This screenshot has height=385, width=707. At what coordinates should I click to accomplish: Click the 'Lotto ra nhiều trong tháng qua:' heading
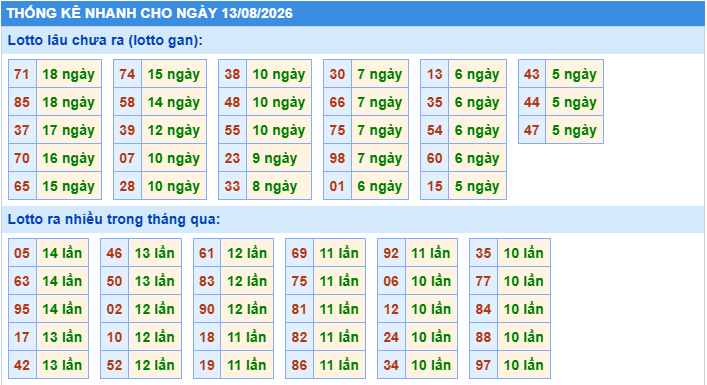coord(114,219)
